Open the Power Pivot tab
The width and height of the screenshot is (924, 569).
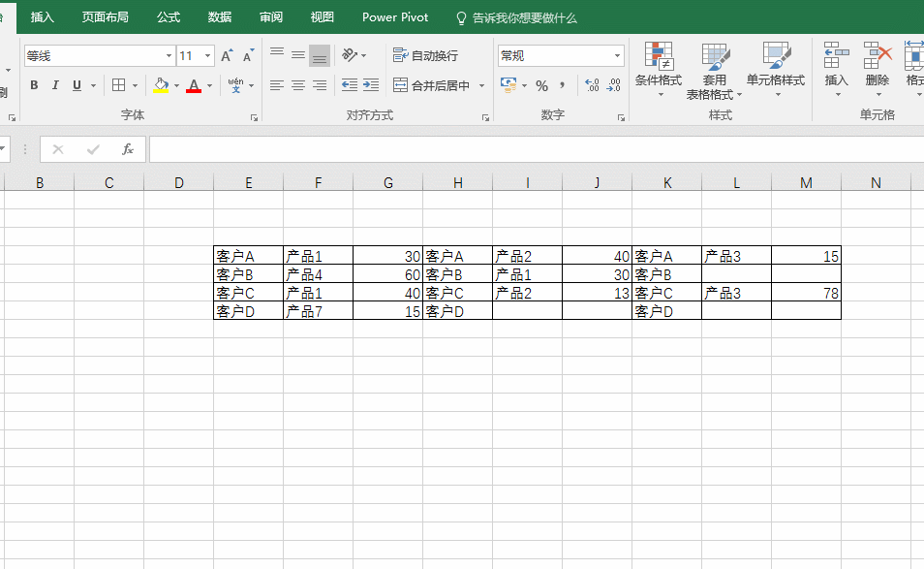pyautogui.click(x=395, y=17)
